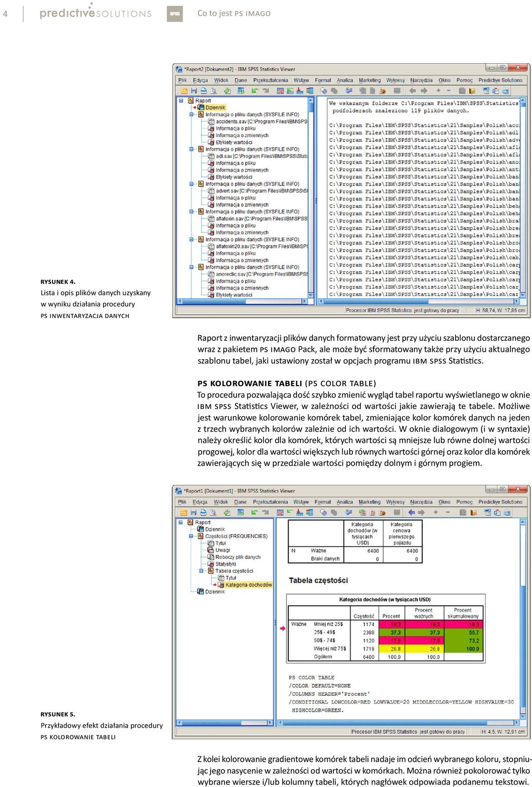Viewport: 532px width, 787px height.
Task: Click Recall dialog icon in Raport1 toolbar
Action: 240,512
